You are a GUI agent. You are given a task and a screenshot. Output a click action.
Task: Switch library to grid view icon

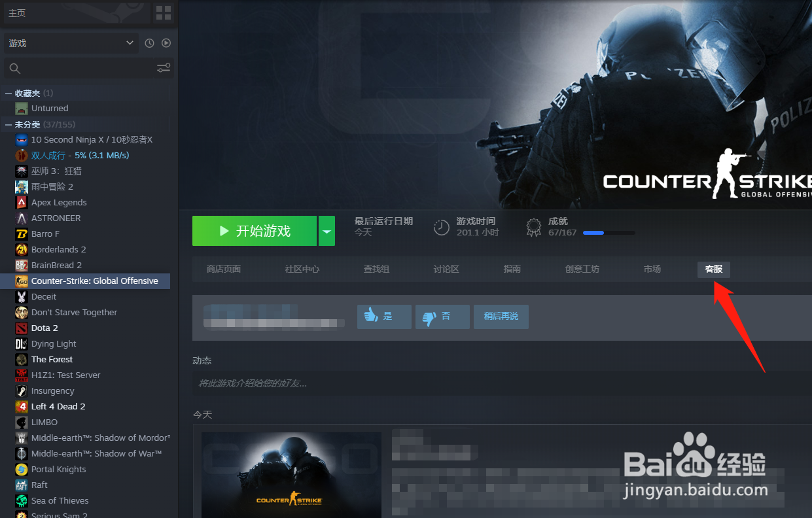[x=163, y=12]
